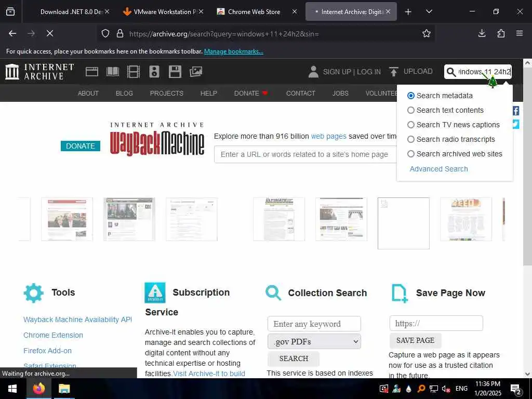This screenshot has width=532, height=399.
Task: Open Firefox application menu
Action: click(x=520, y=33)
